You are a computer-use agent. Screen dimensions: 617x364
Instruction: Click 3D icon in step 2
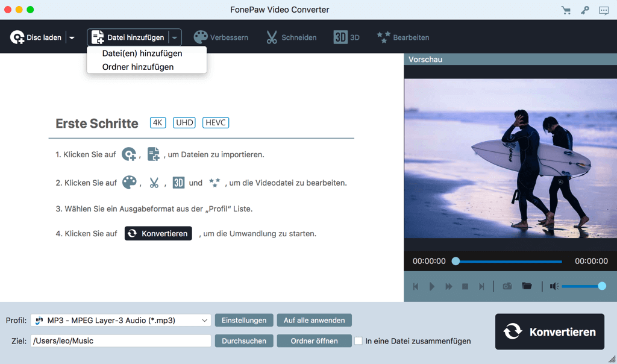click(x=178, y=183)
